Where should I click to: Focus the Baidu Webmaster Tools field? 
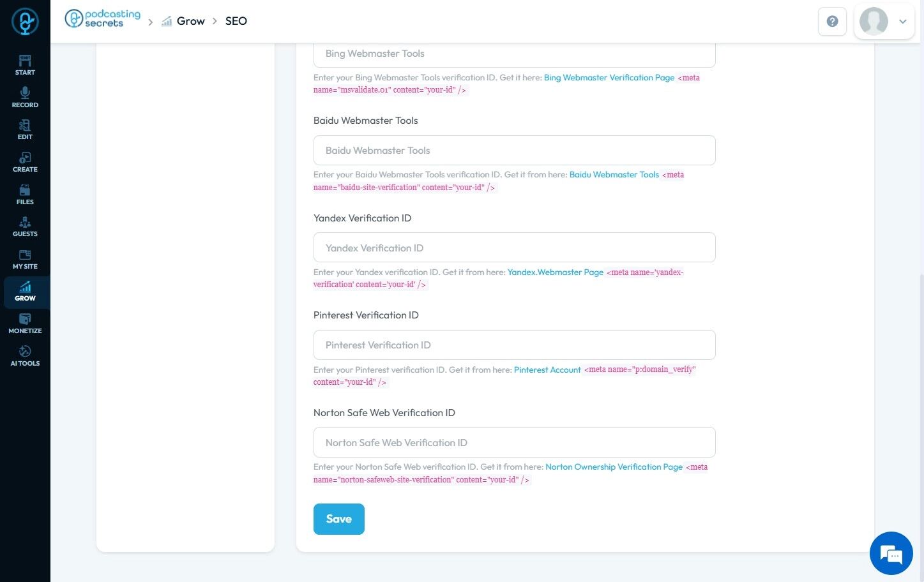pos(515,150)
